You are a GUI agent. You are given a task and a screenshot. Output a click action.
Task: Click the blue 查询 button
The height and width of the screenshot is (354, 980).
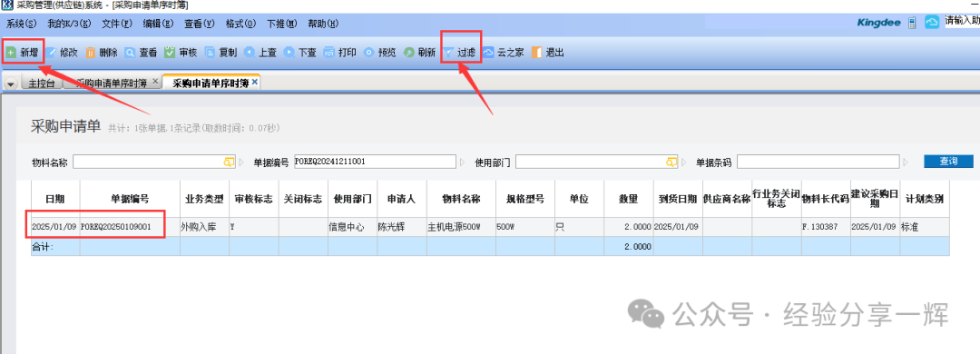click(x=948, y=162)
